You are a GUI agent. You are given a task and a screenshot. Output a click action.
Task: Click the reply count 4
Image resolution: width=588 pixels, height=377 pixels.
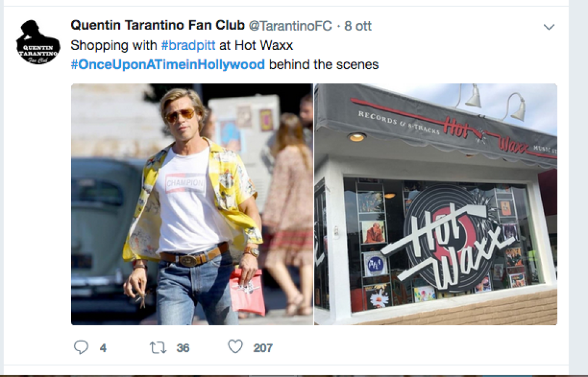[x=103, y=348]
